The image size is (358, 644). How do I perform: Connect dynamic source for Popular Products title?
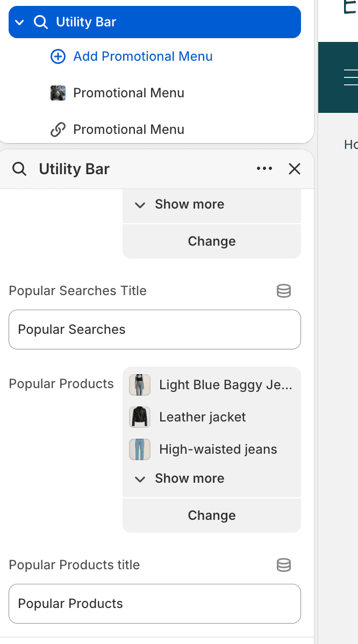pos(284,565)
